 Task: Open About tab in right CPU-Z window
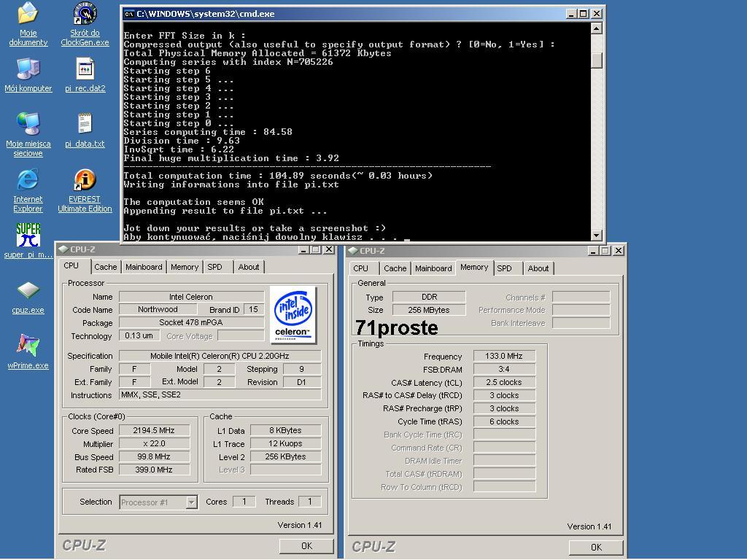point(538,268)
